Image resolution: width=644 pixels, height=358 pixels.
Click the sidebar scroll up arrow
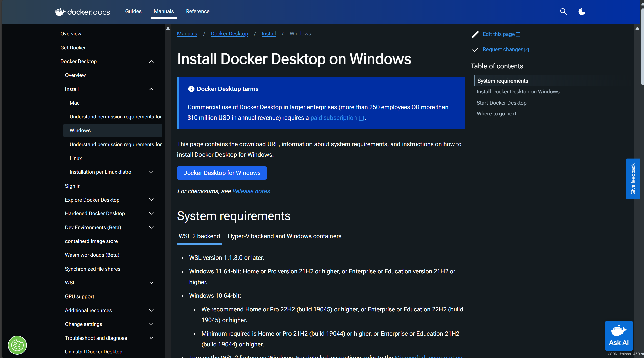pyautogui.click(x=168, y=28)
